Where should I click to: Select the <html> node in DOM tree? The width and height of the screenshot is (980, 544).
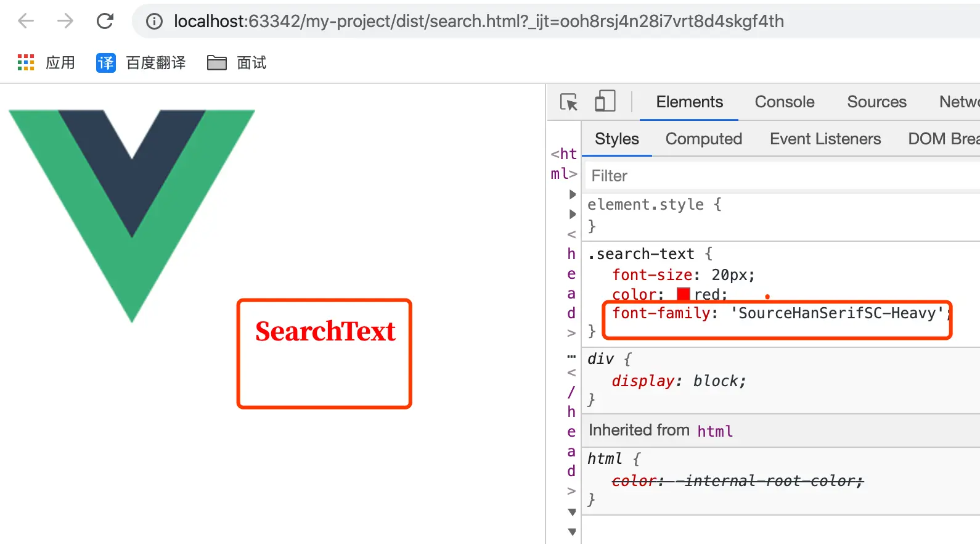click(564, 163)
